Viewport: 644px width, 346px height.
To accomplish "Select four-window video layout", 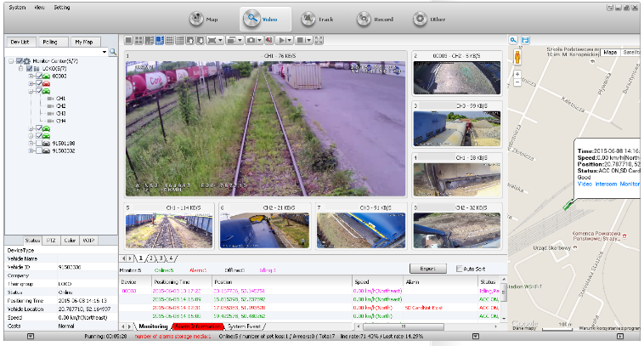I will (x=138, y=40).
